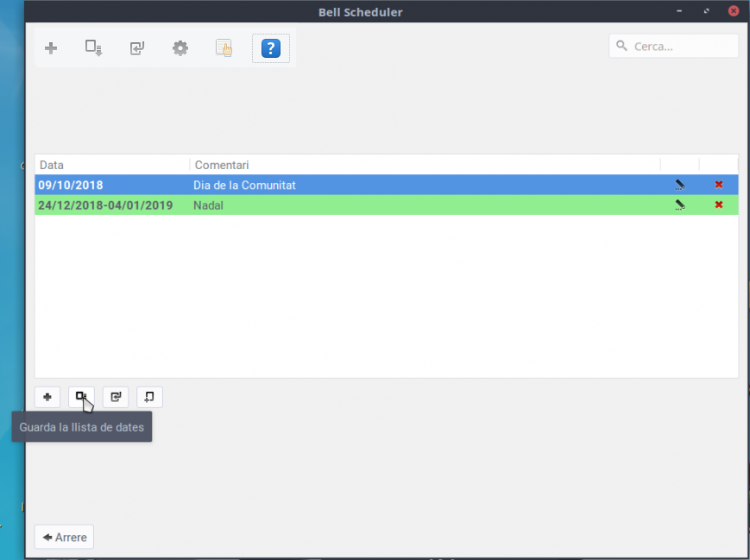Click the import bells toolbar icon
The image size is (750, 560).
click(137, 48)
